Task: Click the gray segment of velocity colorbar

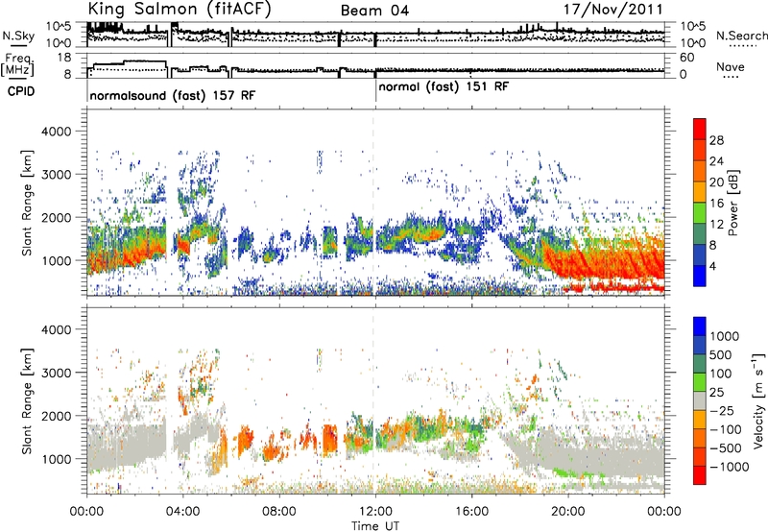Action: point(700,400)
